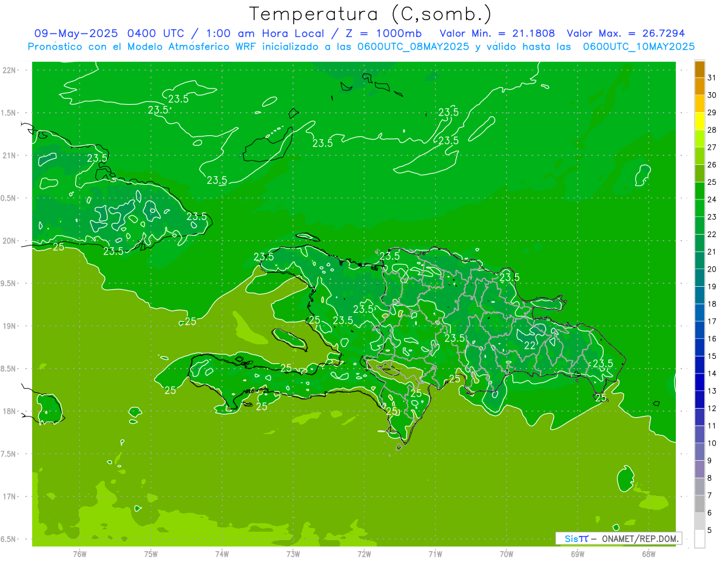Image resolution: width=728 pixels, height=562 pixels.
Task: Click the initialization time "0600UTC_08MAY2025"
Action: [x=413, y=47]
